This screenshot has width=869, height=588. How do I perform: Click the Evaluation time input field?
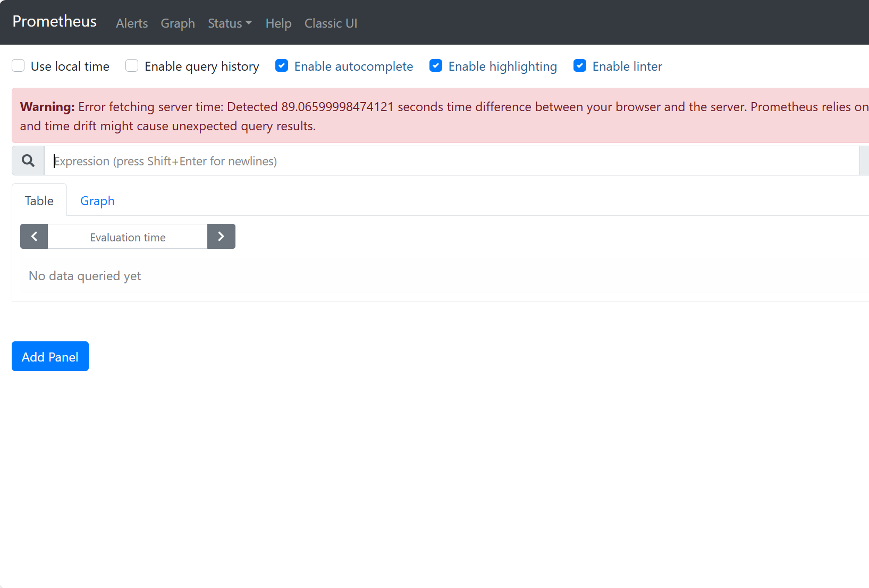click(x=128, y=237)
